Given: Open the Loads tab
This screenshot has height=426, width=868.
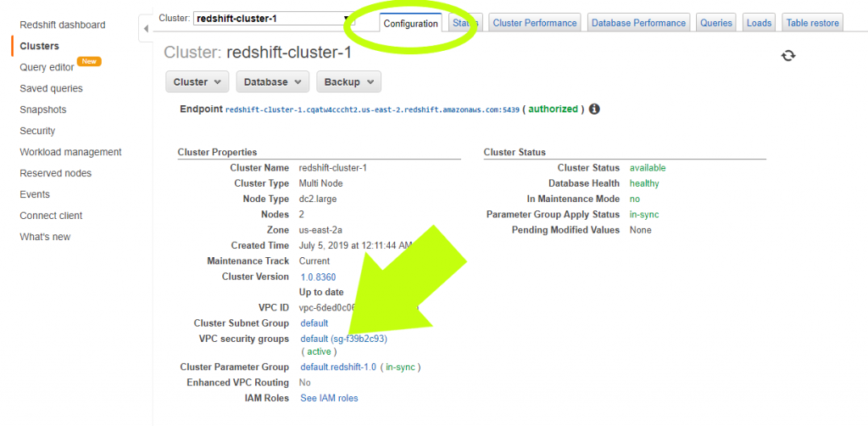Looking at the screenshot, I should click(759, 23).
